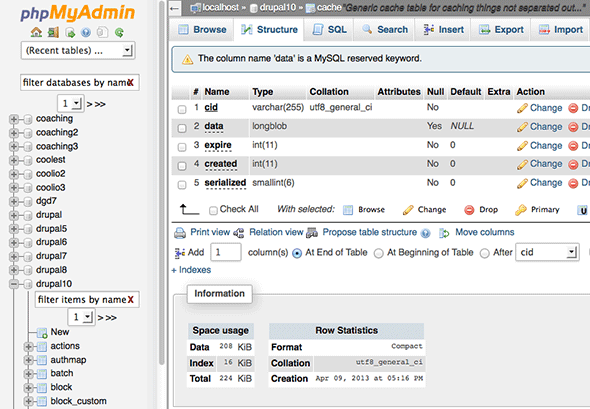Screen dimensions: 590x409
Task: Click the document copy icon in sidebar
Action: click(102, 33)
